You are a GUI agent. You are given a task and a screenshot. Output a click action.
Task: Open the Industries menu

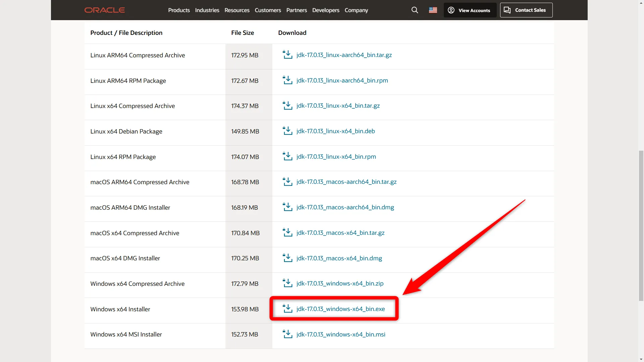click(x=207, y=10)
